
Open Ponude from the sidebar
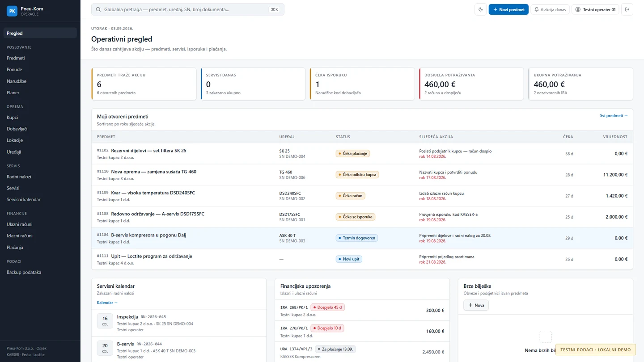(40, 70)
